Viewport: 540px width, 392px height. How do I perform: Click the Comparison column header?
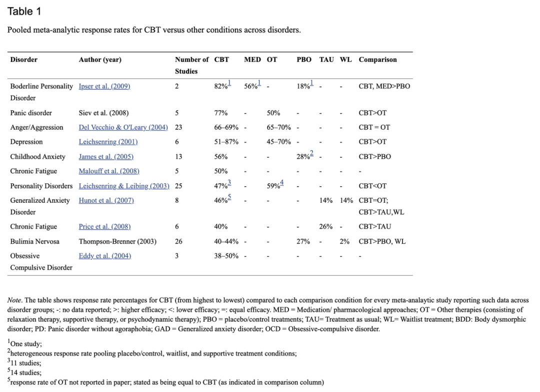378,60
